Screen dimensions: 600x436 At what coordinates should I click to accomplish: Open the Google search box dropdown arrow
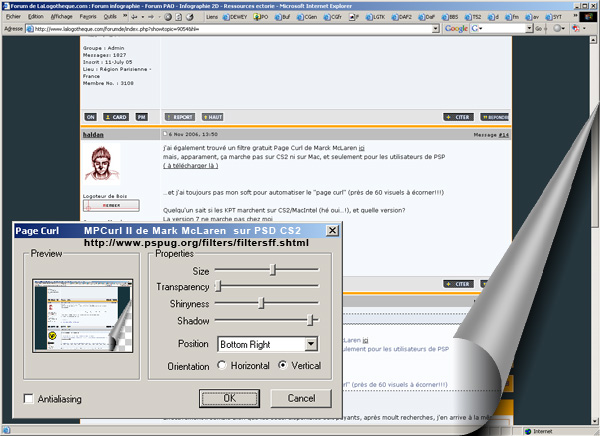point(529,29)
